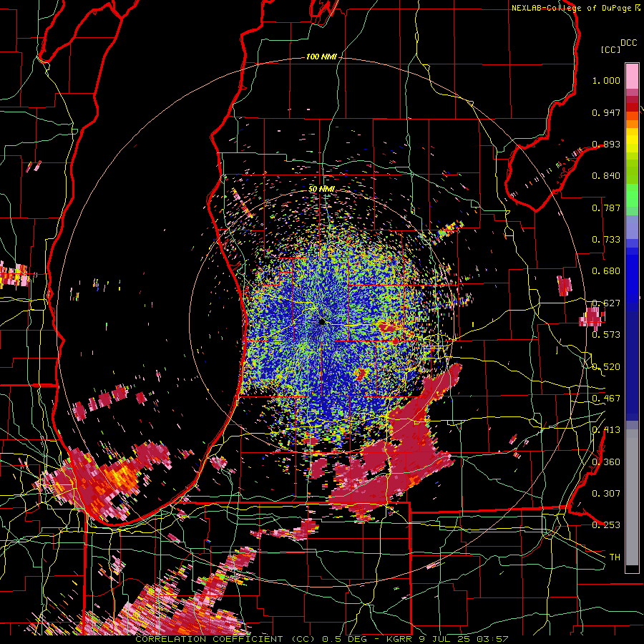This screenshot has width=644, height=644.
Task: Select the 0.680 scale value
Action: click(x=606, y=271)
